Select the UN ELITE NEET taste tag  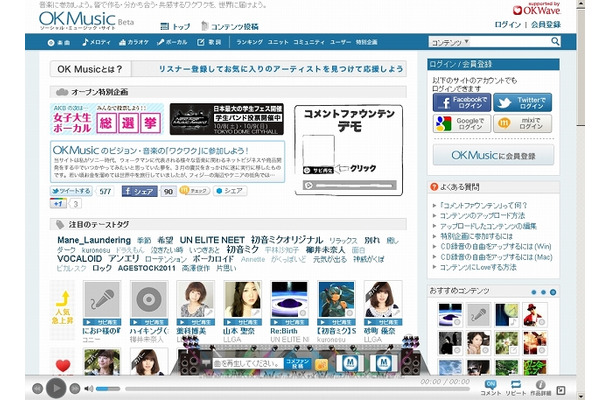click(212, 240)
